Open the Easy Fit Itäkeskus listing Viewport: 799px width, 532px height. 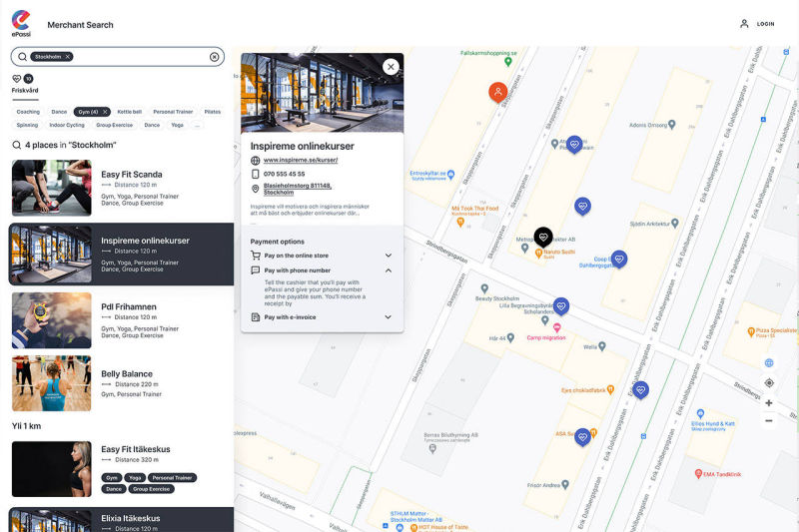click(x=121, y=469)
